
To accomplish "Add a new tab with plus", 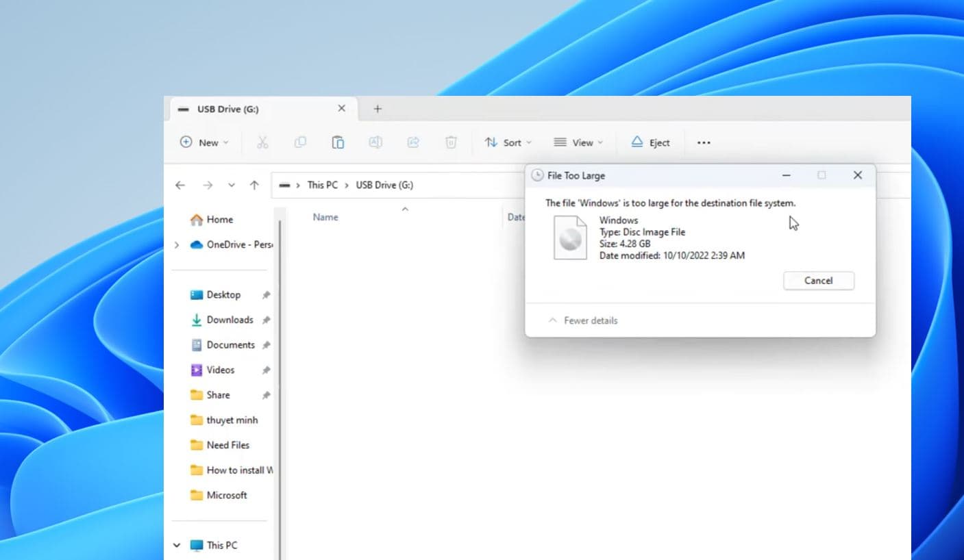I will pyautogui.click(x=378, y=109).
